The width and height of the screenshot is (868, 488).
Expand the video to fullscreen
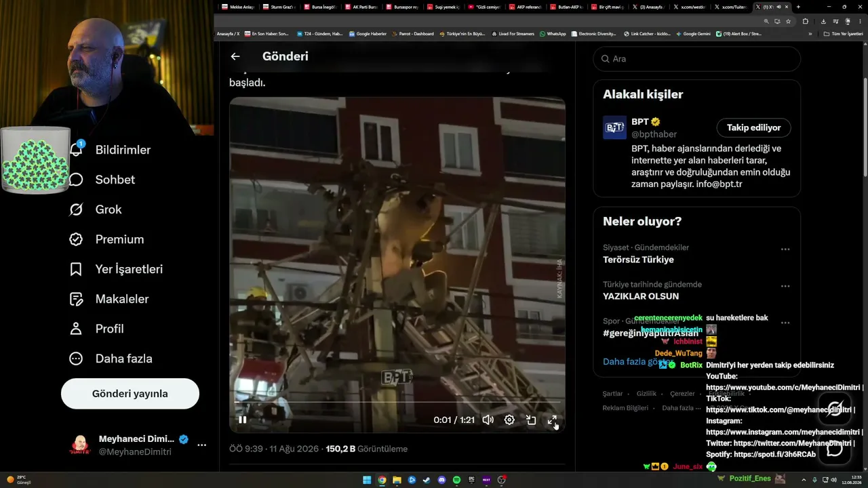pyautogui.click(x=553, y=420)
